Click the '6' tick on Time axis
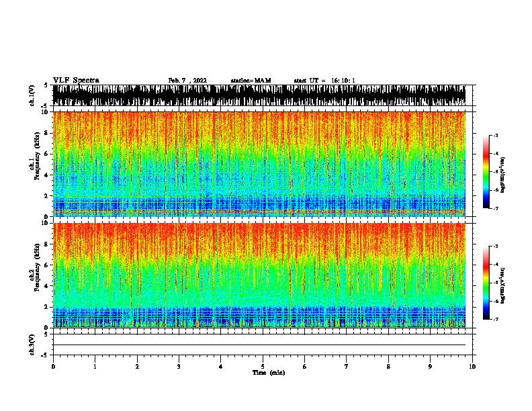 click(305, 367)
